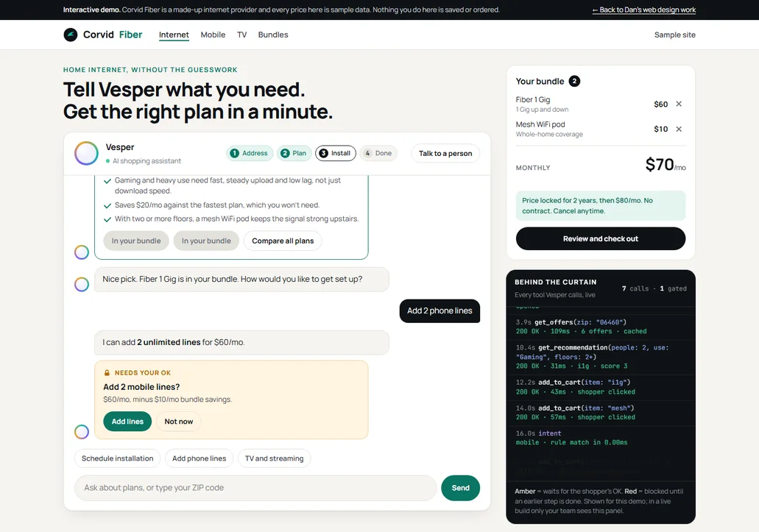The height and width of the screenshot is (532, 759).
Task: Click the $10 price for Mesh WiFi pod
Action: (661, 129)
